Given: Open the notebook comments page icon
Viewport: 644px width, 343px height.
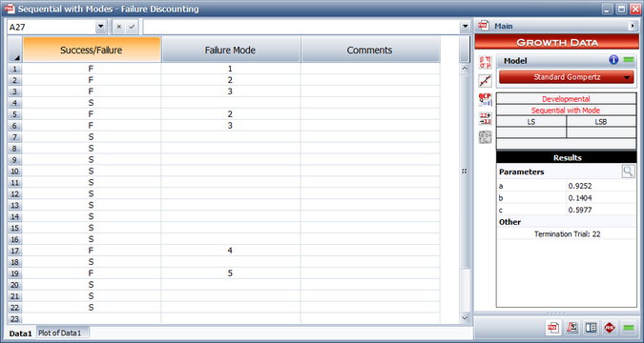Looking at the screenshot, I should pyautogui.click(x=591, y=328).
